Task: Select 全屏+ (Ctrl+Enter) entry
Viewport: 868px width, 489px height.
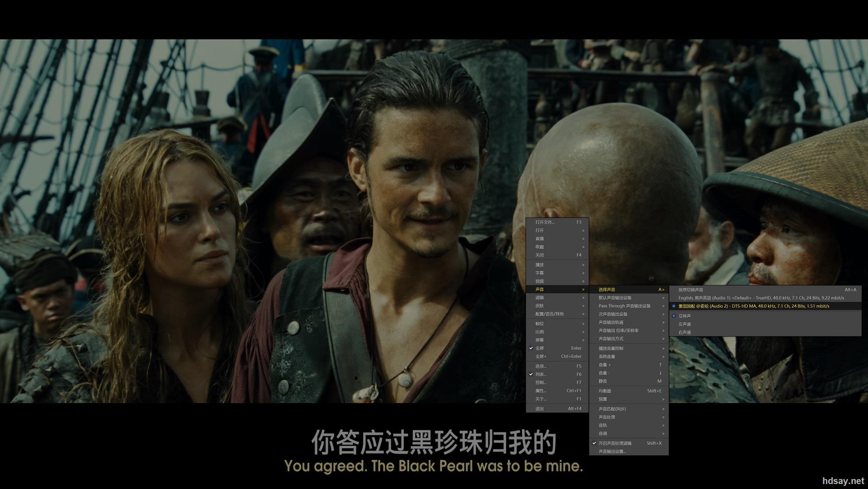Action: pyautogui.click(x=557, y=356)
